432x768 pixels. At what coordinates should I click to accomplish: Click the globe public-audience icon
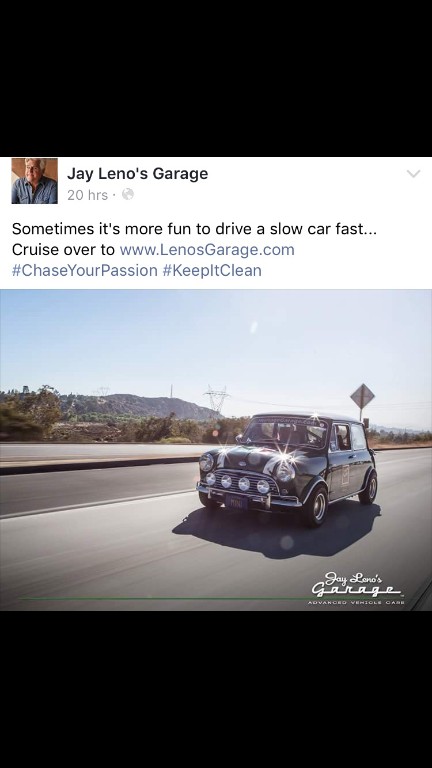click(127, 194)
